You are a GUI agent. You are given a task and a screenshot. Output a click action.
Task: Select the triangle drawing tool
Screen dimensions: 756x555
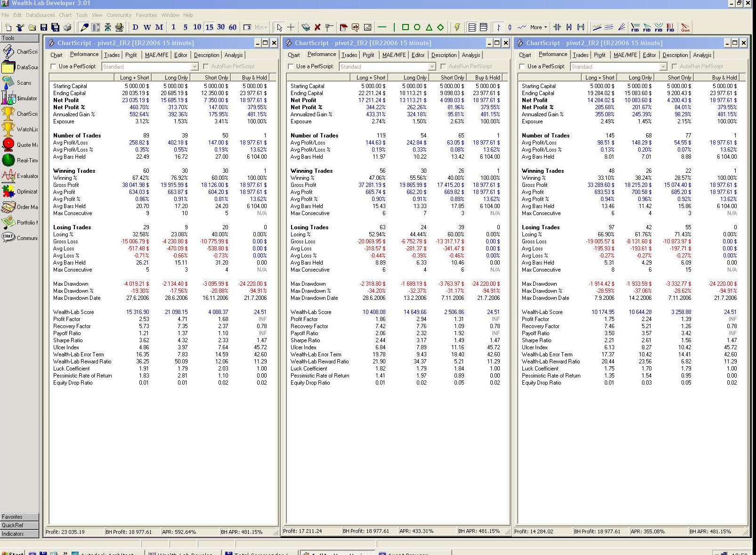pyautogui.click(x=429, y=27)
